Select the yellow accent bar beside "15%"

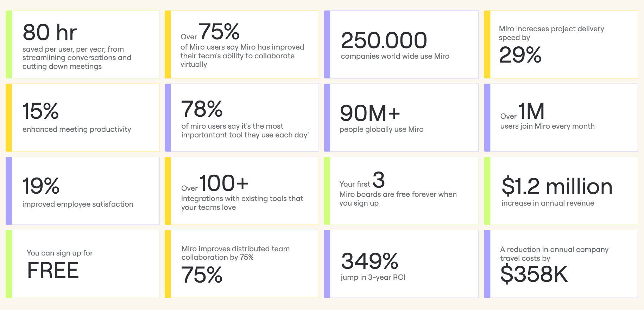[x=9, y=118]
